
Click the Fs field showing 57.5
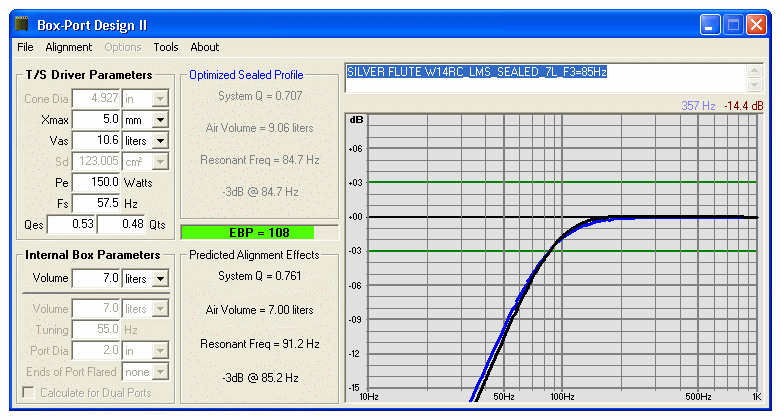(97, 203)
